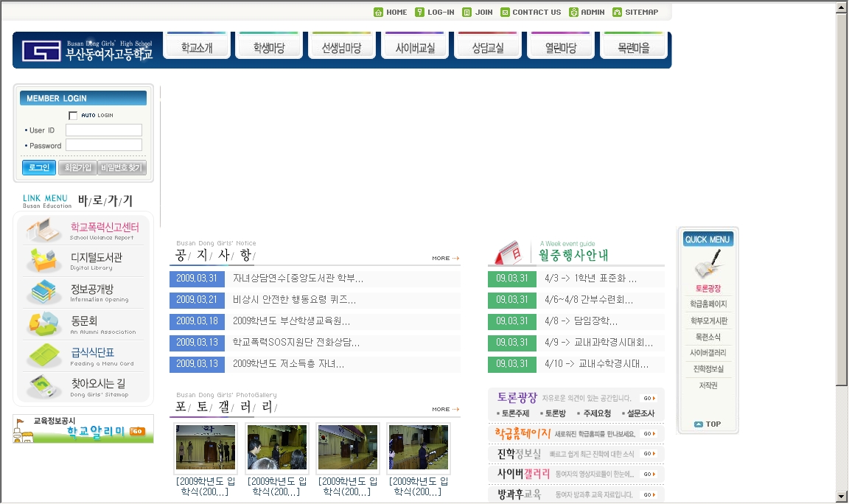Open the SITEMAP icon link
This screenshot has height=504, width=849.
click(x=618, y=12)
